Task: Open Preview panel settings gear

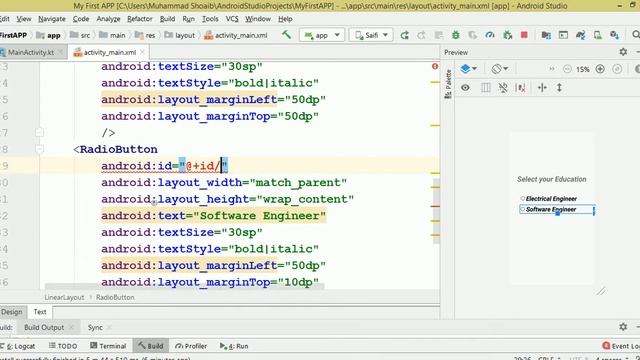Action: (623, 52)
